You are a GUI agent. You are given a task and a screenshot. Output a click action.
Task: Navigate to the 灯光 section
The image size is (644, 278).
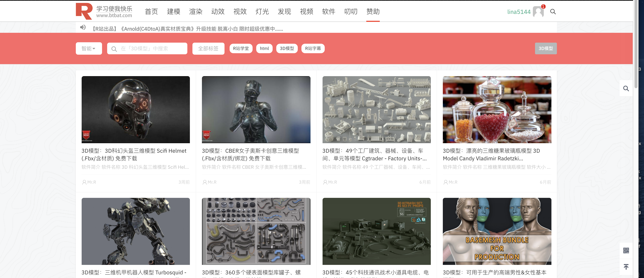click(x=262, y=11)
